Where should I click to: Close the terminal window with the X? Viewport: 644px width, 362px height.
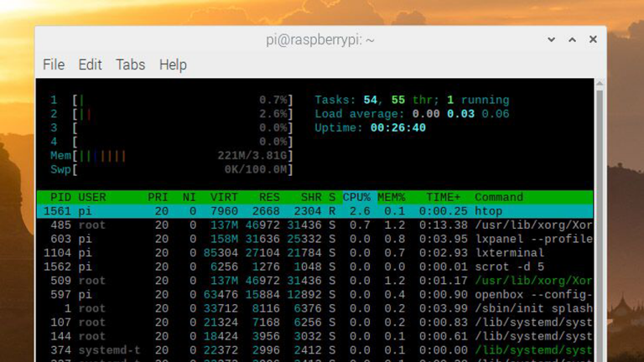pos(593,39)
